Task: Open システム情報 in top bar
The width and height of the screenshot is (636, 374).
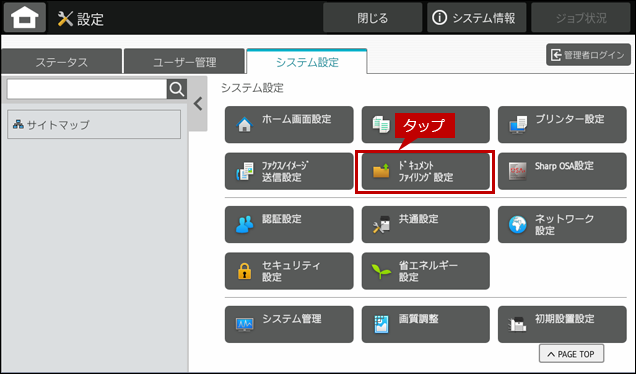Action: tap(476, 18)
